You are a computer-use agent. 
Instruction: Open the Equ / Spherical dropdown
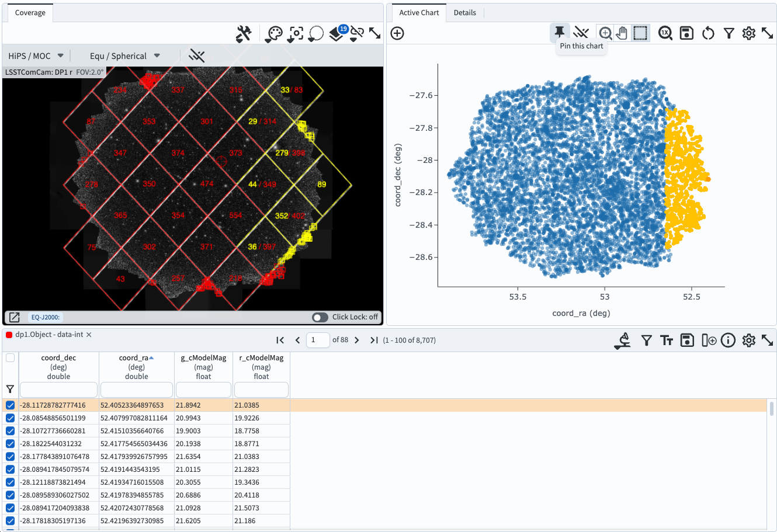pyautogui.click(x=124, y=56)
